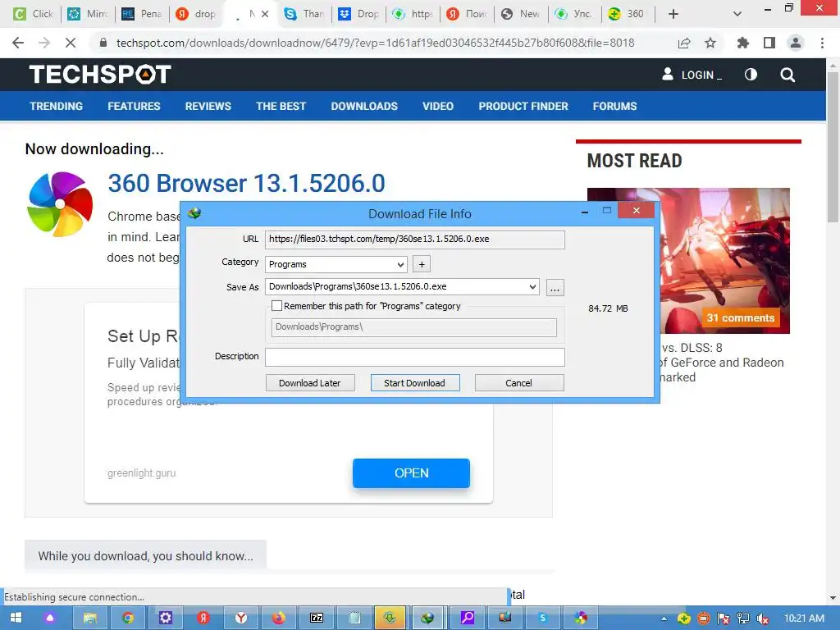The height and width of the screenshot is (630, 840).
Task: Toggle the Chrome side panel icon
Action: tap(769, 43)
